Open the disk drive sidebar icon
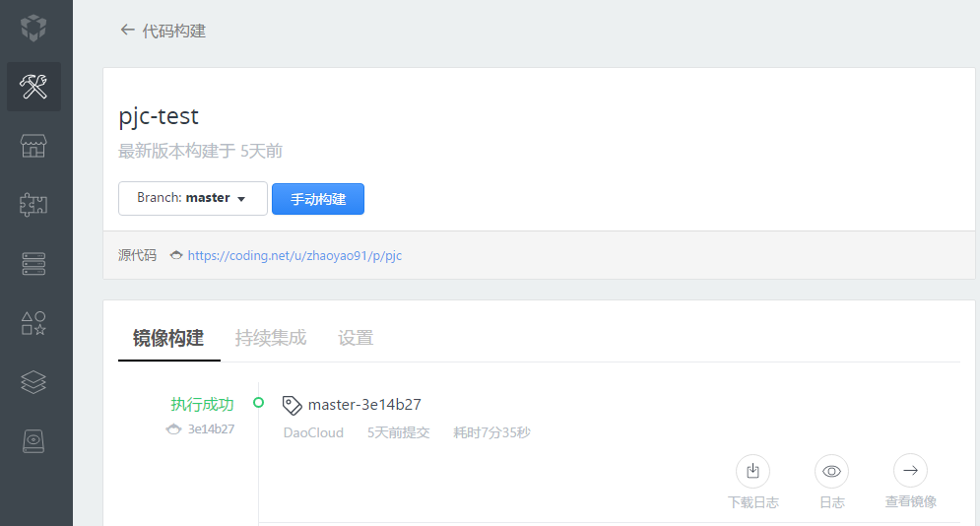Image resolution: width=980 pixels, height=526 pixels. click(33, 441)
